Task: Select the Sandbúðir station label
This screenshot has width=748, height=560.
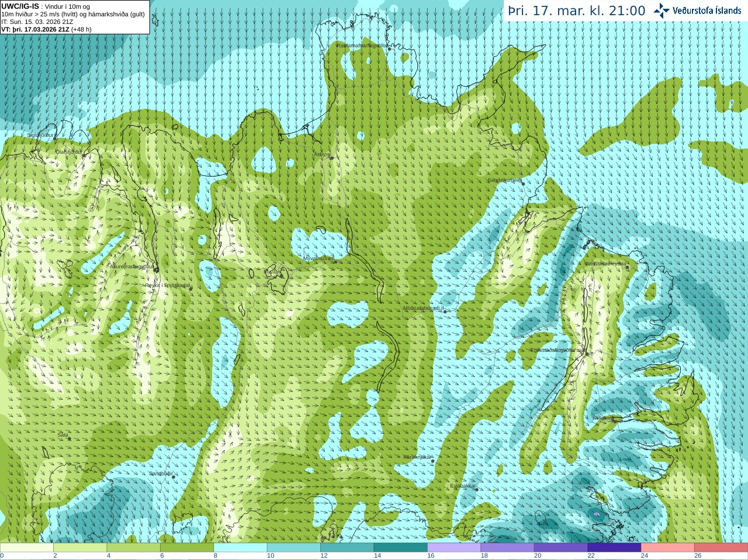Action: click(160, 473)
